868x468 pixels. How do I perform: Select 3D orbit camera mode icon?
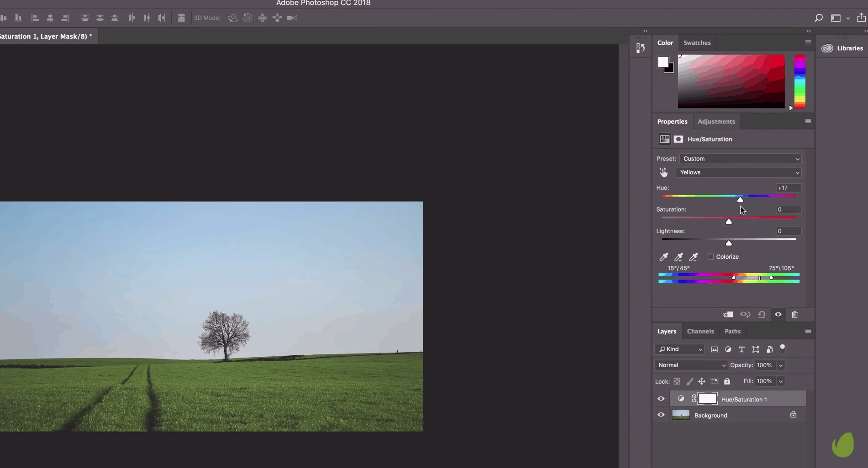pyautogui.click(x=232, y=18)
